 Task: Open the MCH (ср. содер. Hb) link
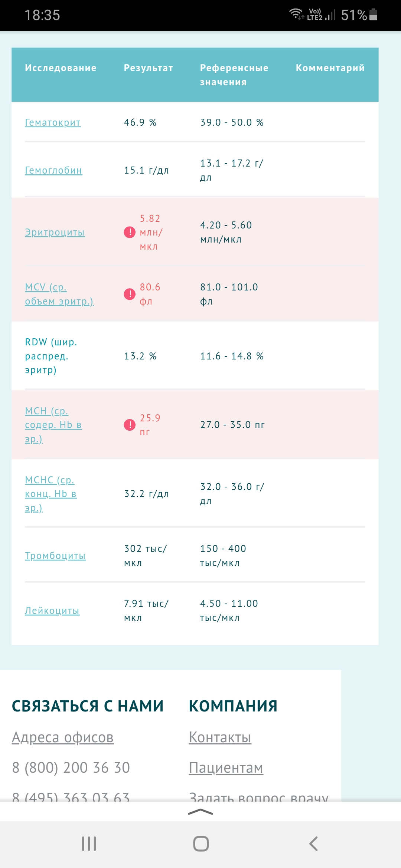coord(53,425)
